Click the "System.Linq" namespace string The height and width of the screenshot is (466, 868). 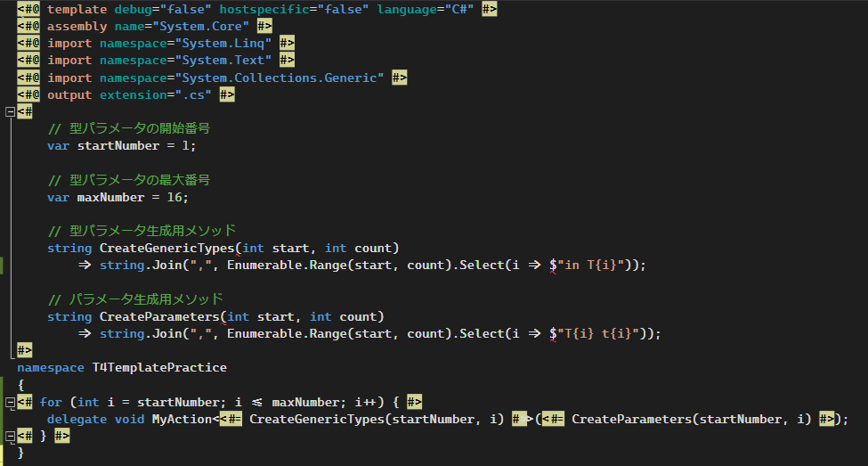pos(223,44)
